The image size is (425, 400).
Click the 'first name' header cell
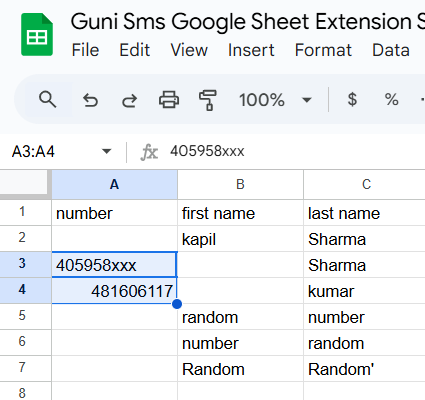tap(240, 213)
